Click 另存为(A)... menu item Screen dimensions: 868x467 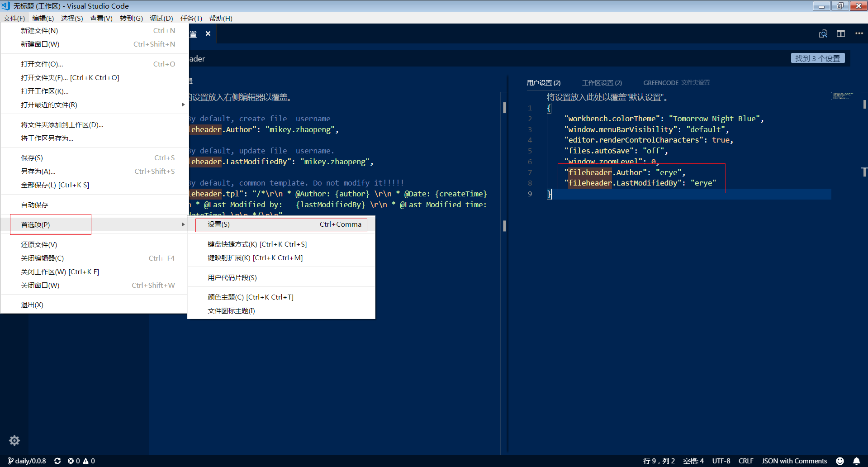point(94,171)
